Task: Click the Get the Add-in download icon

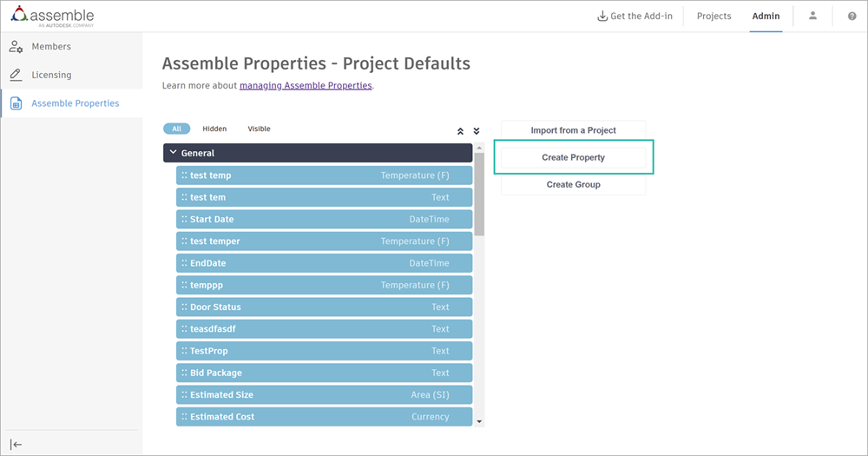Action: [x=602, y=17]
